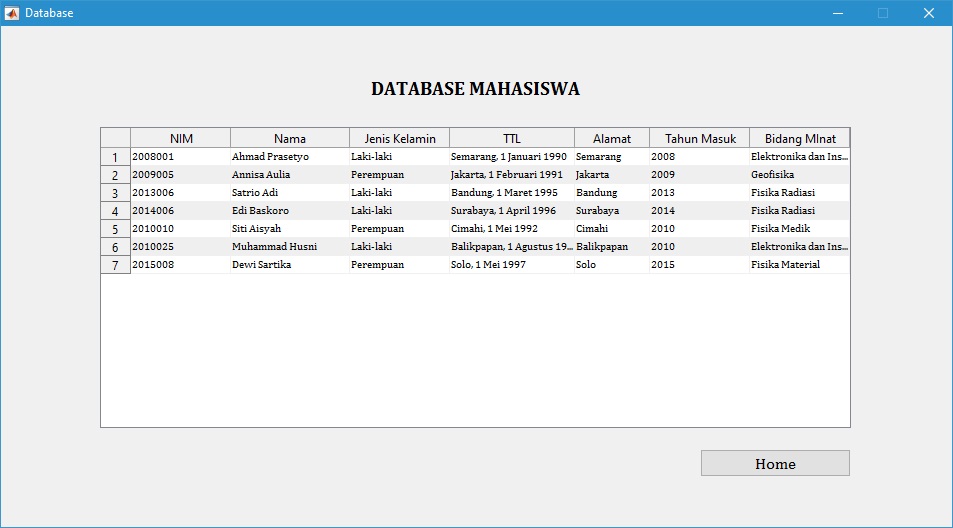The width and height of the screenshot is (953, 528).
Task: Select NIM cell 2009005
Action: [x=180, y=175]
